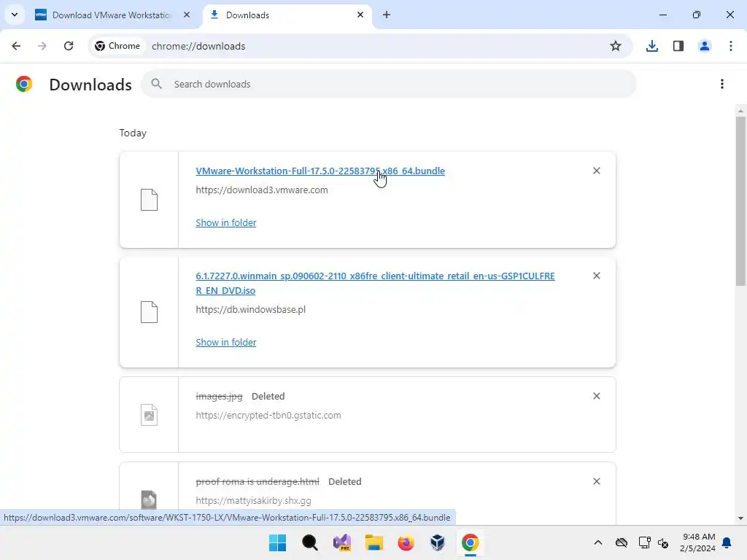Open the Chrome profile avatar
747x560 pixels.
click(704, 46)
